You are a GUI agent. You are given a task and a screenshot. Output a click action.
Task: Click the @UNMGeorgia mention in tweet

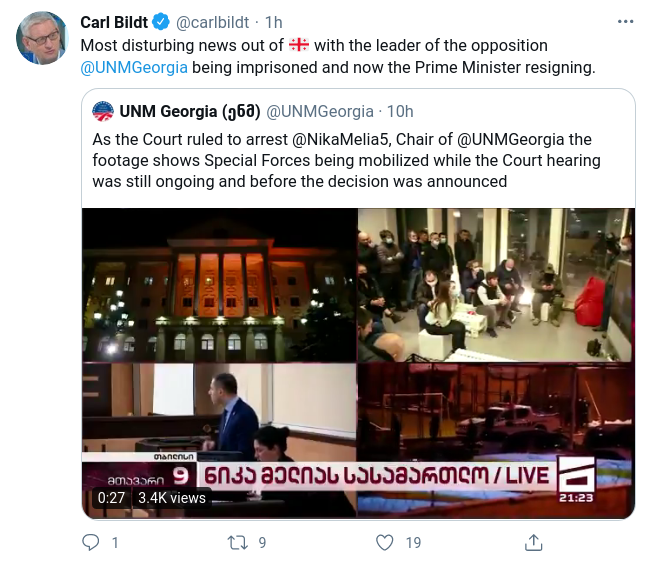tap(133, 67)
